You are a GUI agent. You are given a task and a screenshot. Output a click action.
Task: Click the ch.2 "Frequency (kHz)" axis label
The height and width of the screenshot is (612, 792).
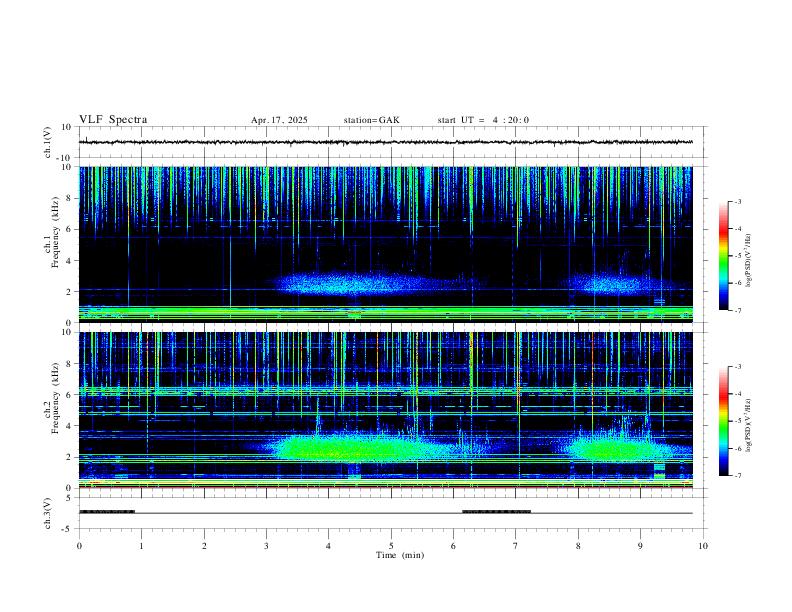[x=55, y=399]
